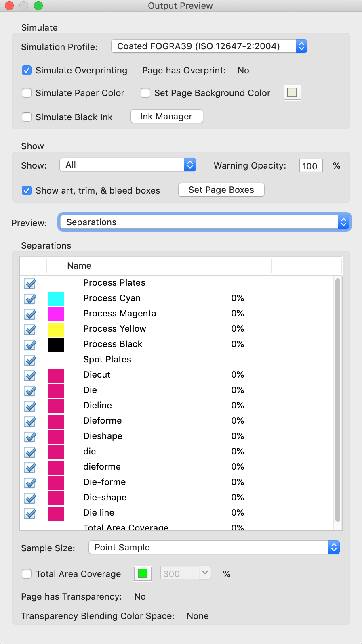Toggle visibility of all Spot Plates
Screen dimensions: 362x644
coord(30,360)
